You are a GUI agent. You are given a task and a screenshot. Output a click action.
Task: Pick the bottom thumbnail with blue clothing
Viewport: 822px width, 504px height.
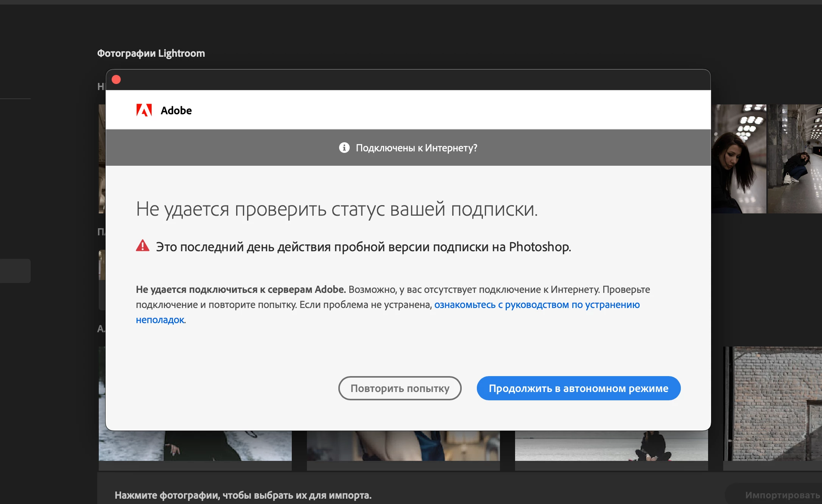(403, 446)
